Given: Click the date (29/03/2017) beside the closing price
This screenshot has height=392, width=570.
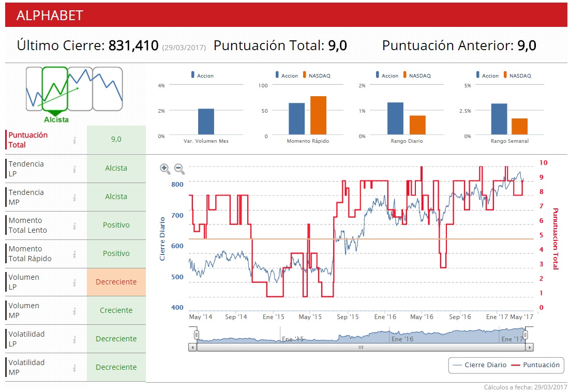Looking at the screenshot, I should pyautogui.click(x=184, y=48).
